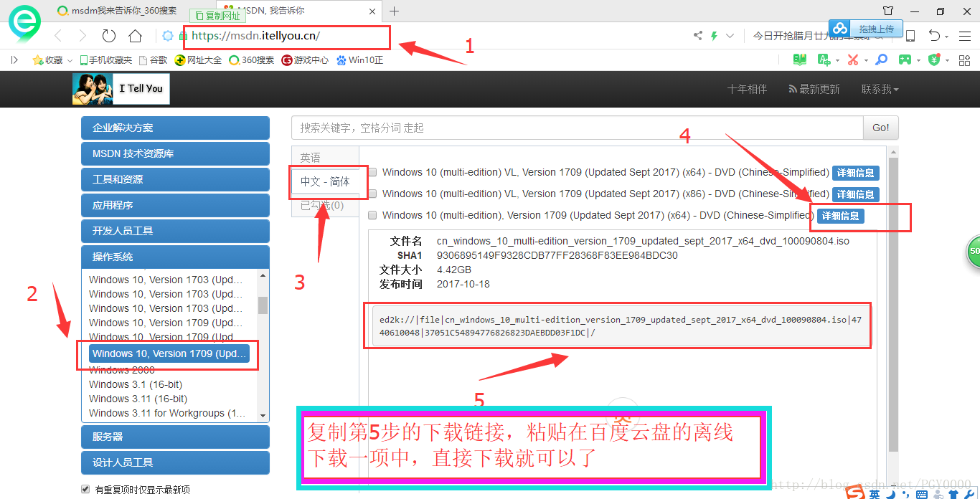The height and width of the screenshot is (499, 980).
Task: Close the MSDN 我告诉你 tab
Action: (372, 11)
